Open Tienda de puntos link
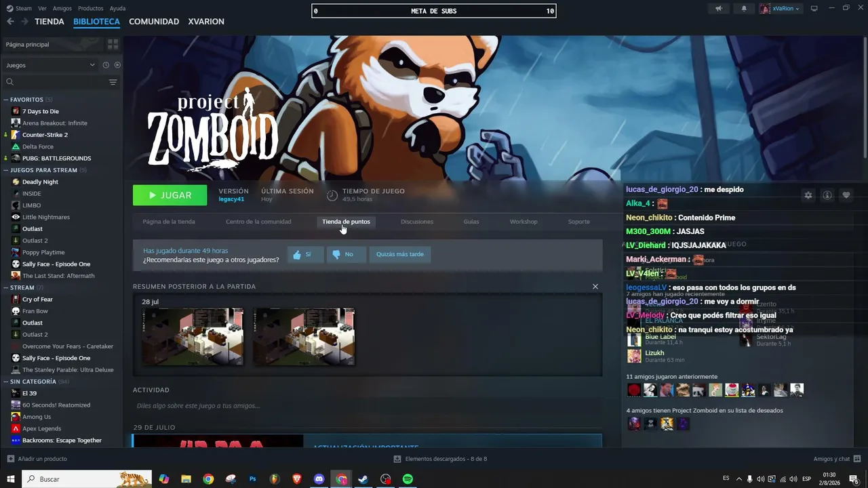The height and width of the screenshot is (488, 868). (346, 222)
